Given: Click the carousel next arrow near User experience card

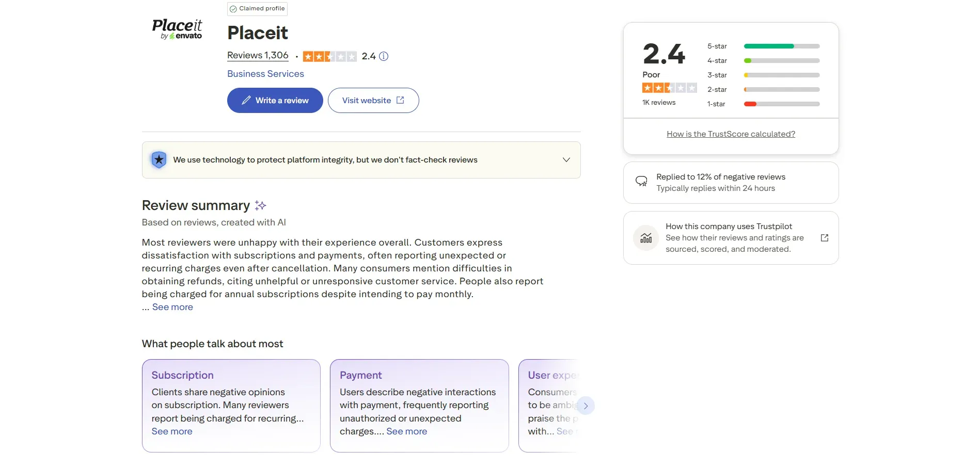Looking at the screenshot, I should (586, 406).
